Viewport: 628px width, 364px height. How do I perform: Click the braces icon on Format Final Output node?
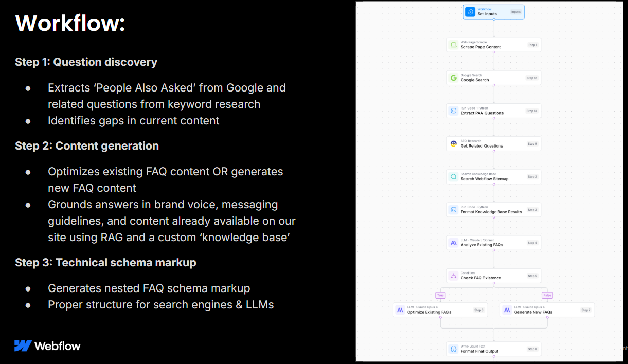(454, 349)
